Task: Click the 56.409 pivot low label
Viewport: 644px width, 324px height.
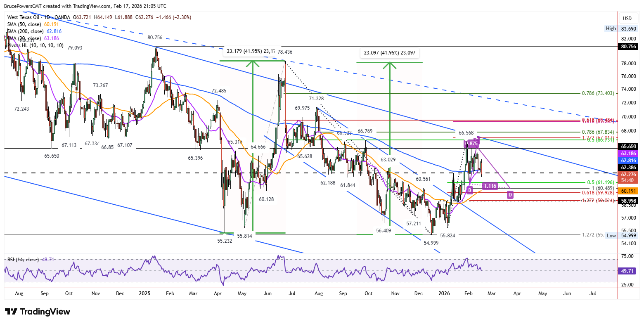Action: pos(384,231)
